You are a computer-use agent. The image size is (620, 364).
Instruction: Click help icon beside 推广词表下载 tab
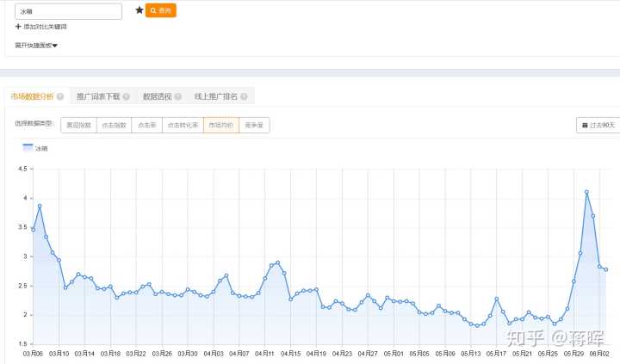pos(126,96)
